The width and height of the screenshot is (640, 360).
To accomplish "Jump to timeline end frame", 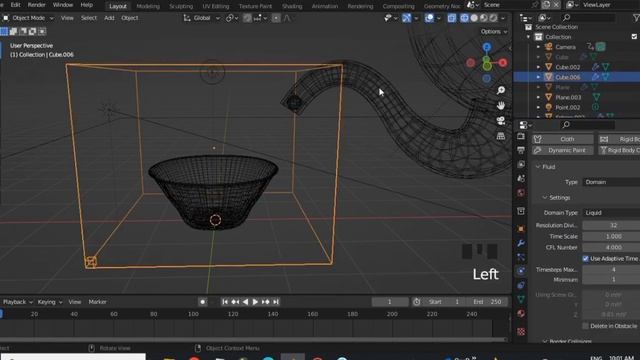I will pyautogui.click(x=276, y=302).
